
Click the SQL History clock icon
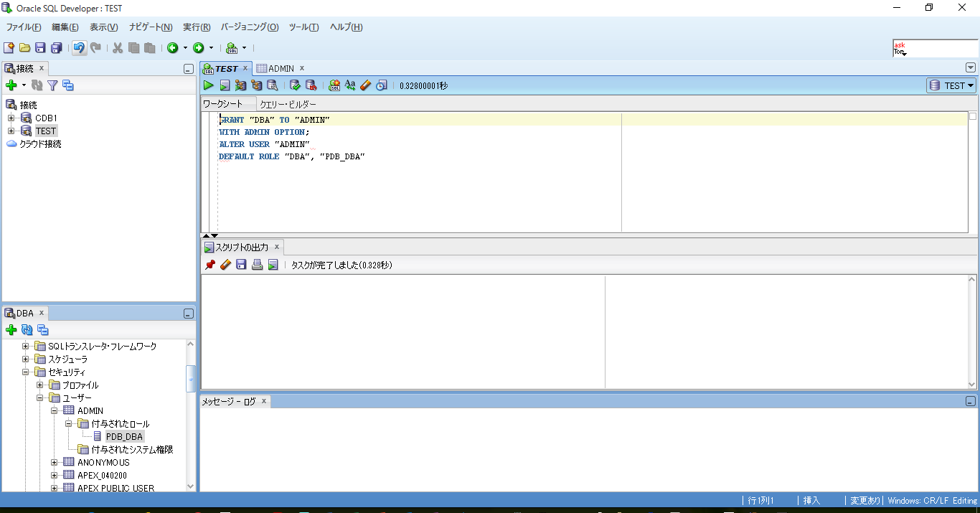click(x=382, y=85)
